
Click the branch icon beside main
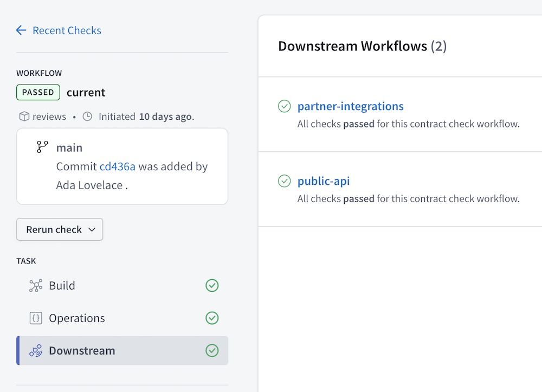pyautogui.click(x=42, y=146)
